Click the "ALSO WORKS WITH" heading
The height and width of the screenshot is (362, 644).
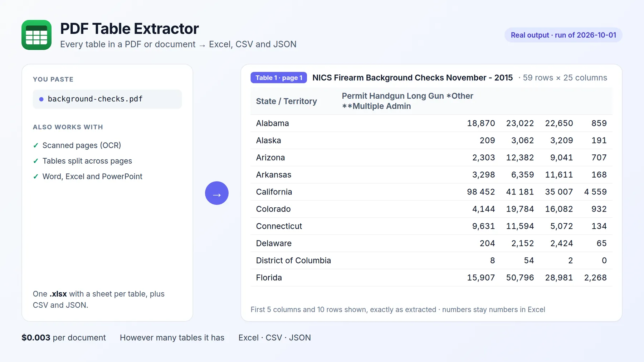point(68,127)
